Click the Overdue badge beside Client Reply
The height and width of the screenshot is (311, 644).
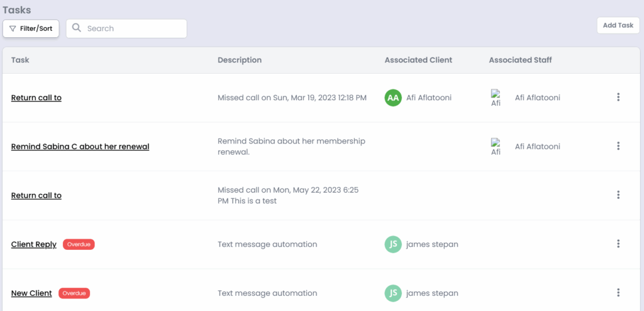[x=79, y=244]
